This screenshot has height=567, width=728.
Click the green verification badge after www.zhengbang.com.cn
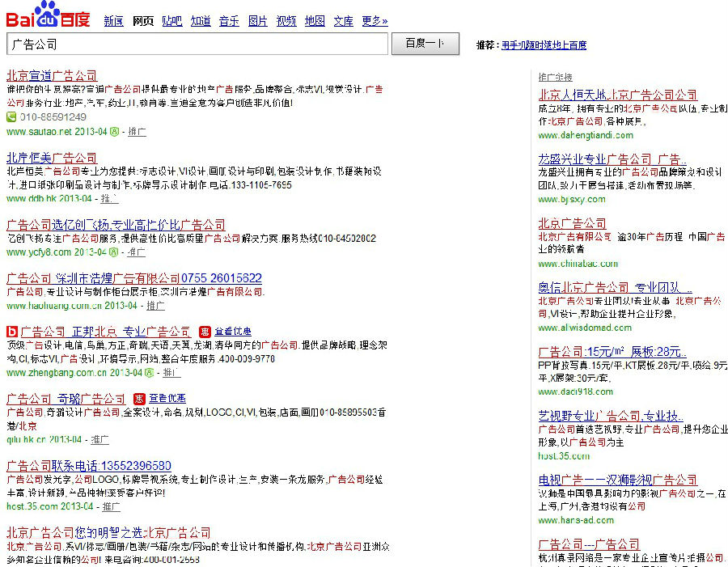pyautogui.click(x=149, y=373)
